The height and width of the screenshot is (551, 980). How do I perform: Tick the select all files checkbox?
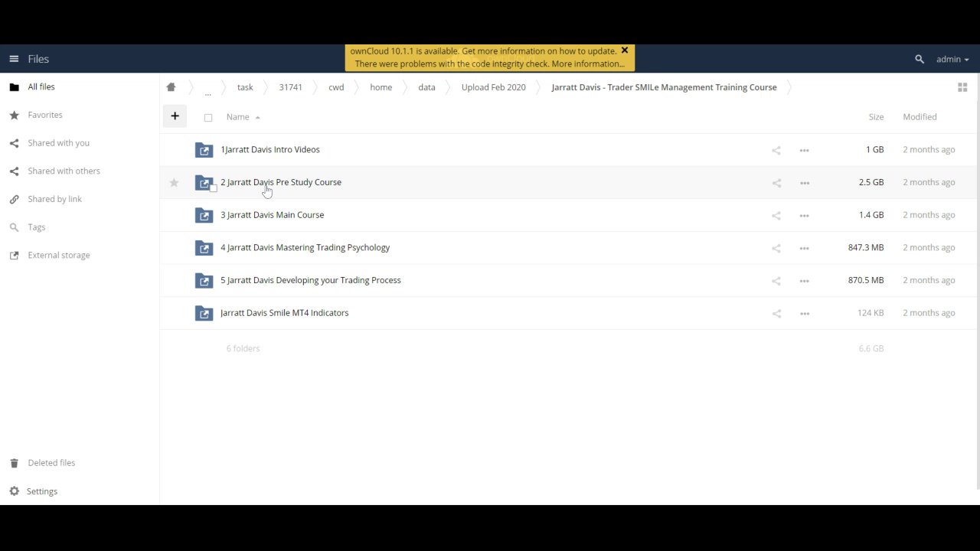pyautogui.click(x=208, y=117)
